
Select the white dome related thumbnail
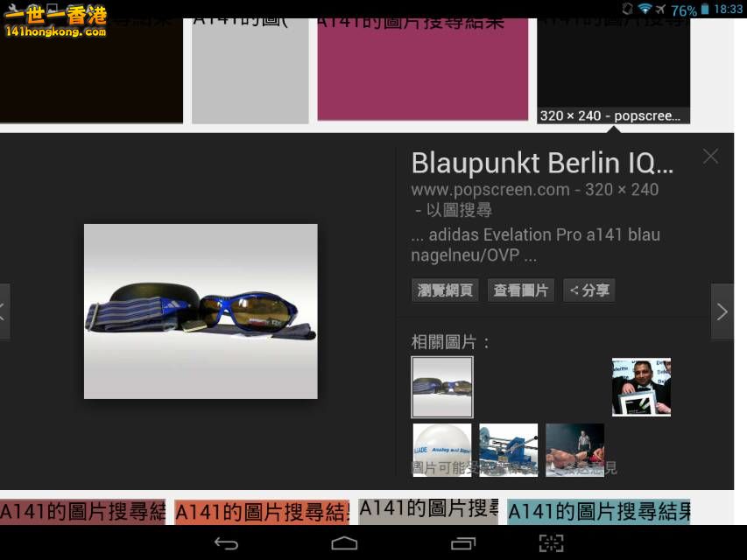coord(442,450)
